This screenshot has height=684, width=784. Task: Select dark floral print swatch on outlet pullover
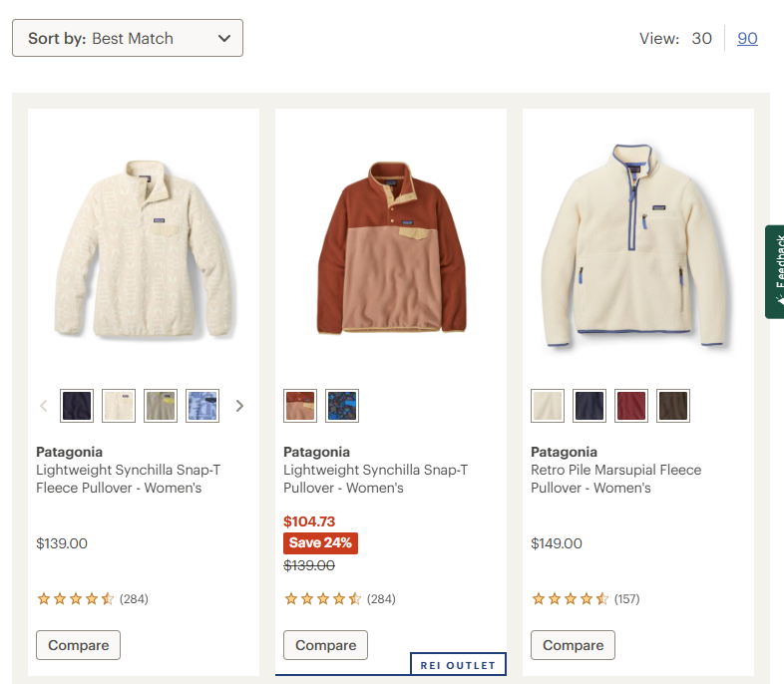tap(342, 406)
